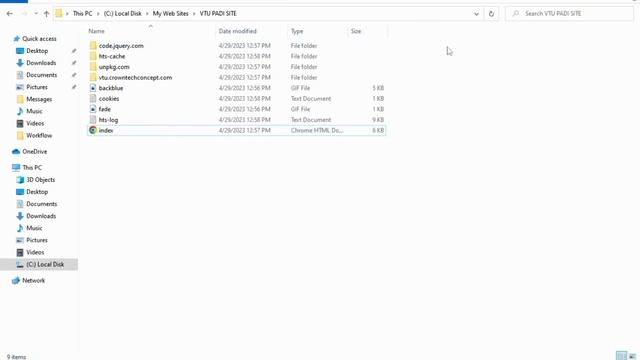Open 3D Objects under This PC
The height and width of the screenshot is (360, 640).
click(40, 180)
